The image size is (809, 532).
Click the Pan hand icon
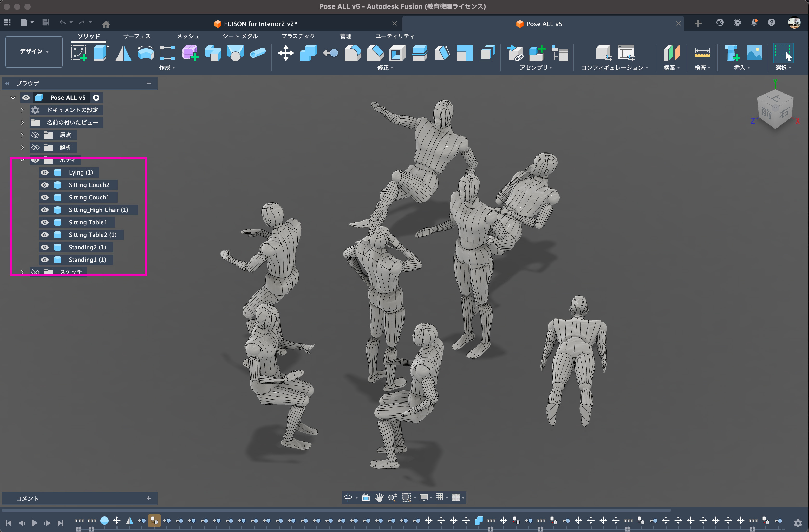[379, 498]
